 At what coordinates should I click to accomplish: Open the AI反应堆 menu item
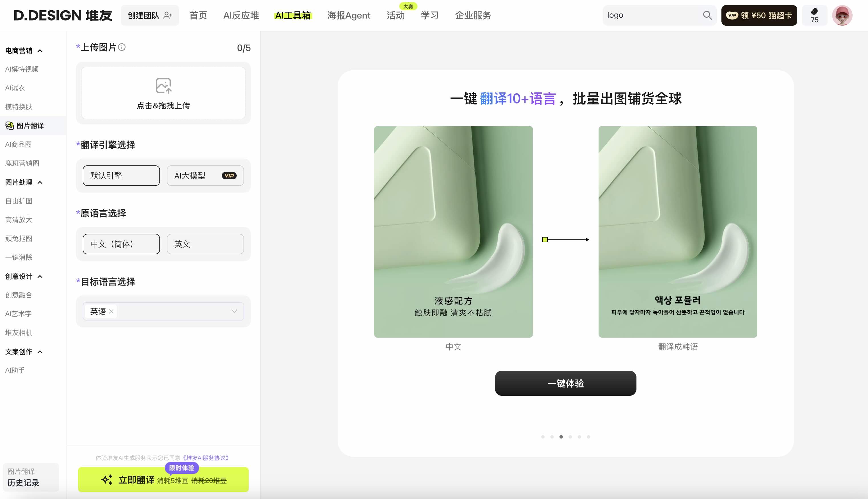tap(241, 15)
